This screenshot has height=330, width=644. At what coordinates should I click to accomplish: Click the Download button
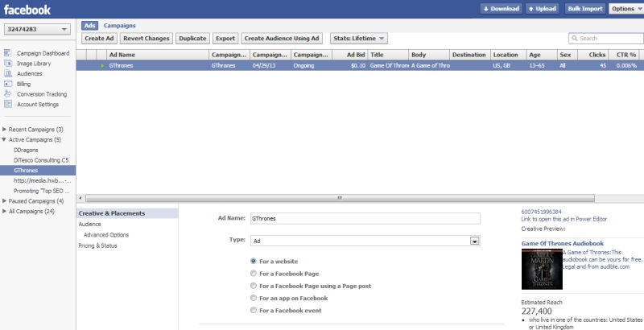tap(501, 9)
